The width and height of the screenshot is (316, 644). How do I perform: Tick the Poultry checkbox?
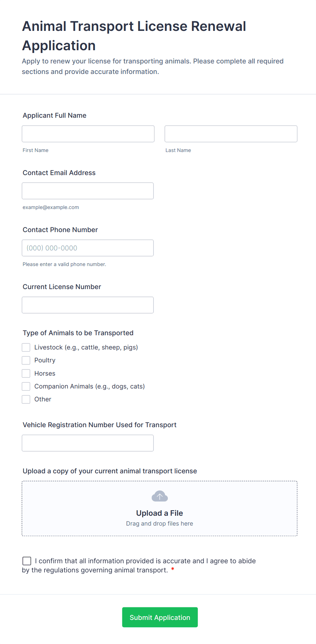point(26,360)
